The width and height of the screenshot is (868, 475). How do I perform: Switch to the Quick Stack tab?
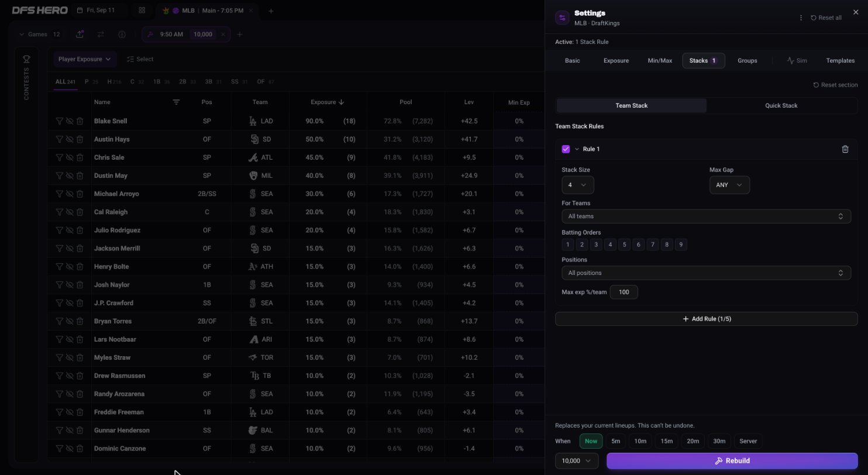[781, 106]
